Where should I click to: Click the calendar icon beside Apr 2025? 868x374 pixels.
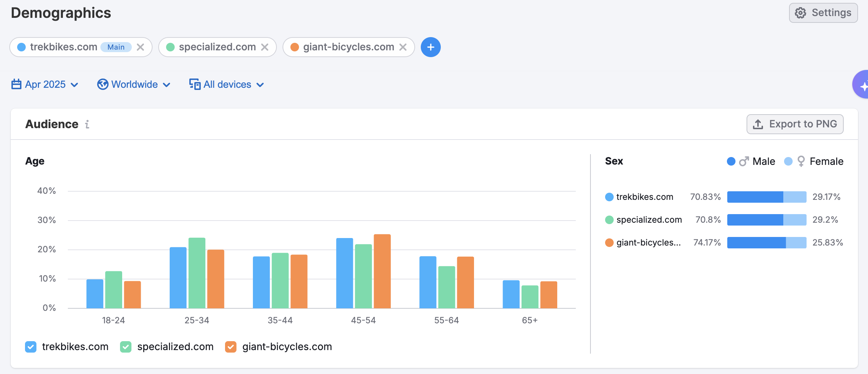tap(16, 85)
